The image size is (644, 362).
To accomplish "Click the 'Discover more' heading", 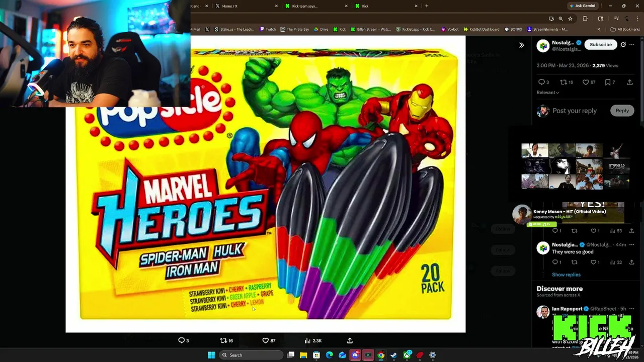I will coord(559,289).
